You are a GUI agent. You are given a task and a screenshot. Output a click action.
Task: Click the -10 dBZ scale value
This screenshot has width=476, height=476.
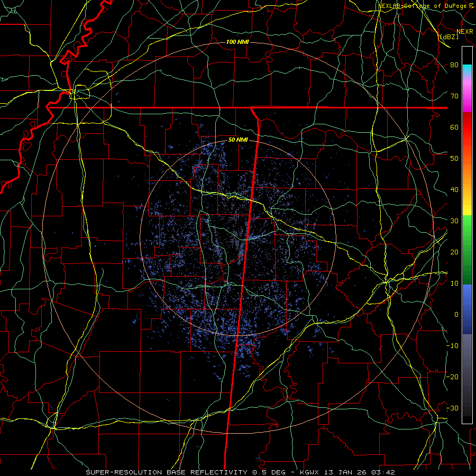pyautogui.click(x=452, y=346)
